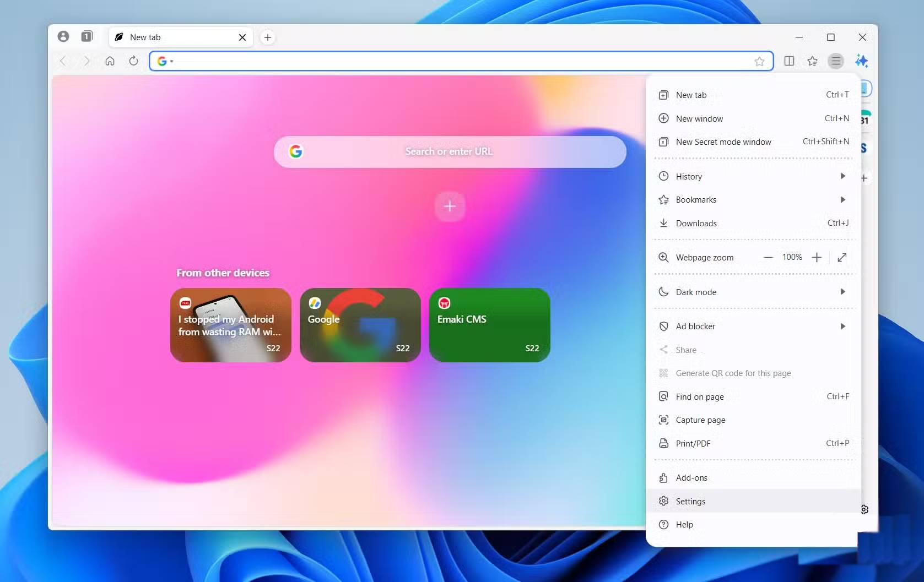This screenshot has width=924, height=582.
Task: Expand the History submenu arrow
Action: point(842,176)
